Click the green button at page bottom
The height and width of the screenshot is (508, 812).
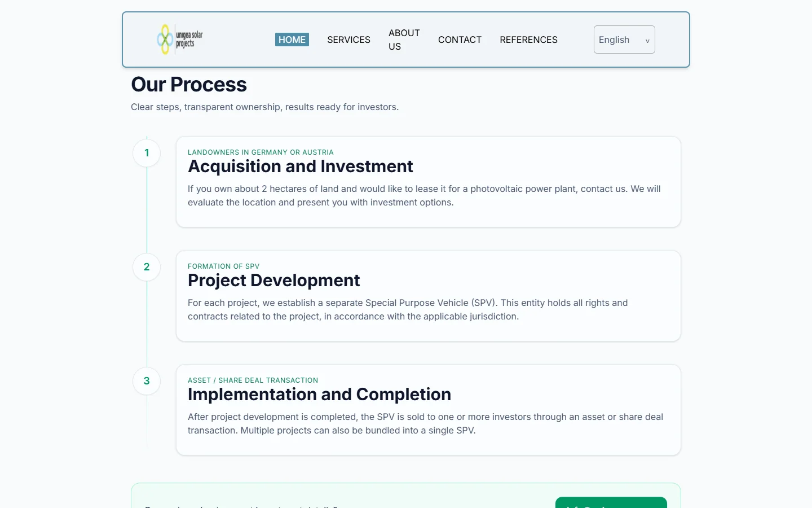[611, 502]
